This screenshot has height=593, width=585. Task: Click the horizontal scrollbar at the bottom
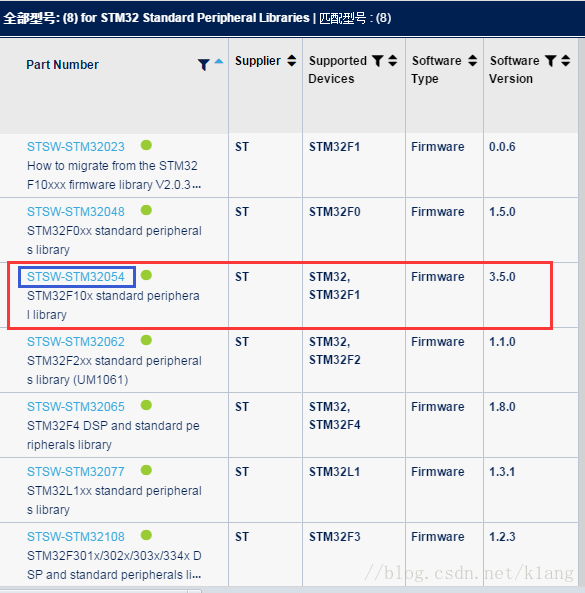click(x=100, y=590)
